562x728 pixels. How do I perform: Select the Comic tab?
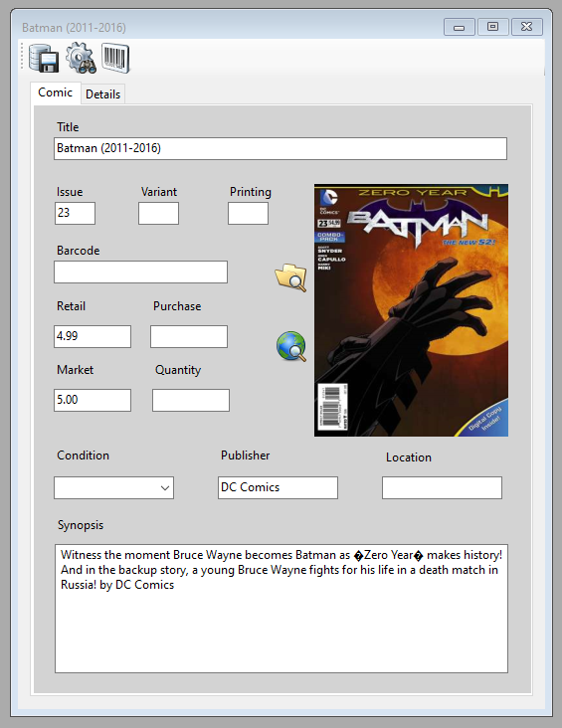click(x=56, y=92)
